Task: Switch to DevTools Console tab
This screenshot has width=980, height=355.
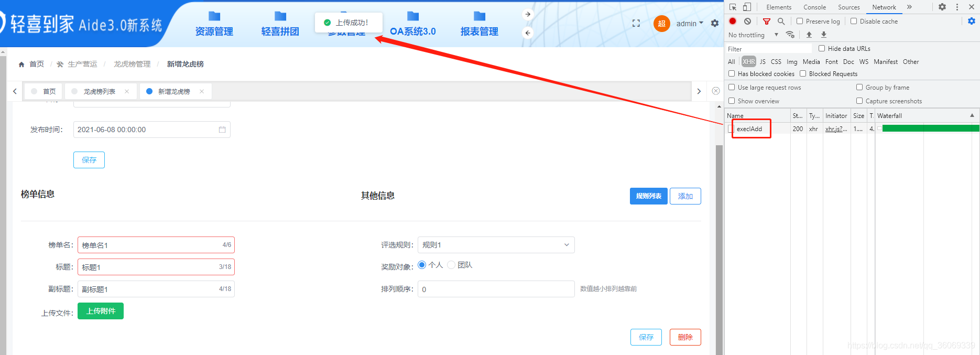Action: (814, 7)
